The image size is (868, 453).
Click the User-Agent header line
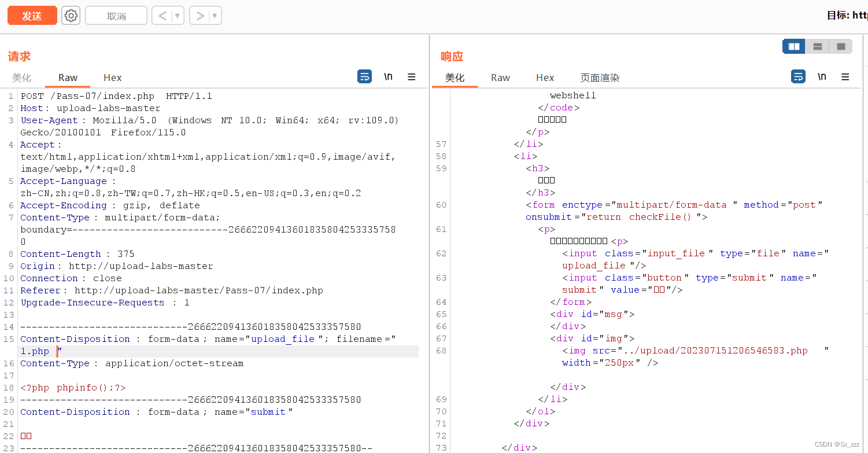pos(210,120)
